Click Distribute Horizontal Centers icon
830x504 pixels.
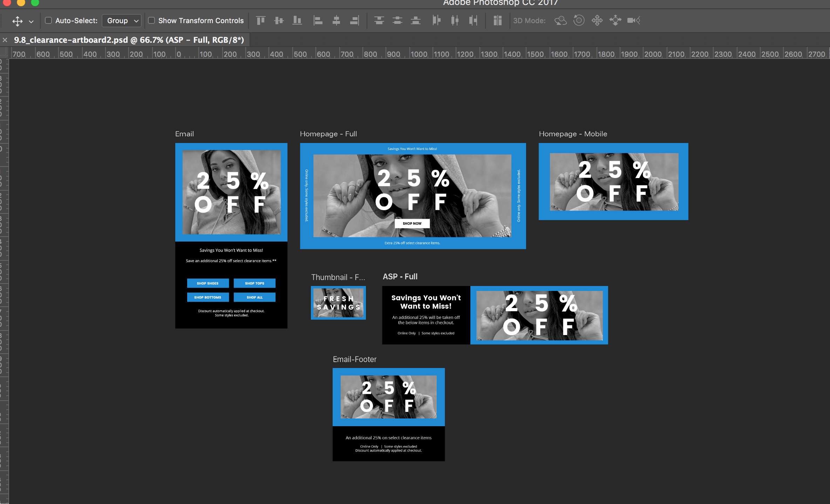click(x=455, y=21)
